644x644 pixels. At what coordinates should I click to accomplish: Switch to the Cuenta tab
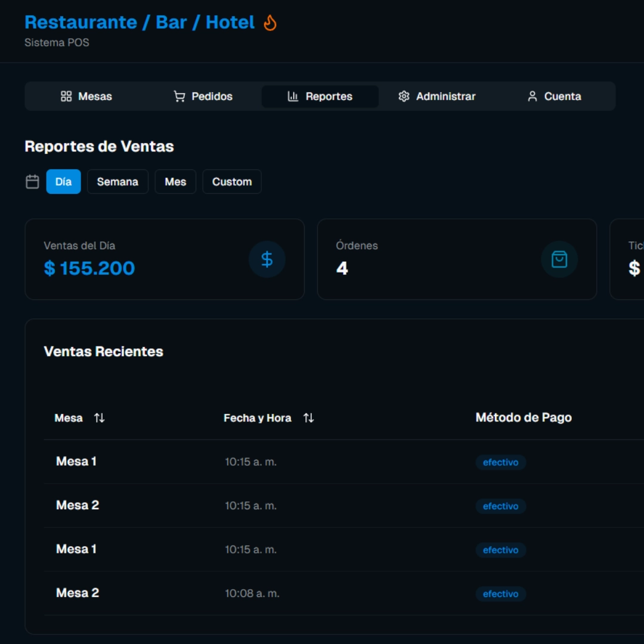(x=554, y=97)
